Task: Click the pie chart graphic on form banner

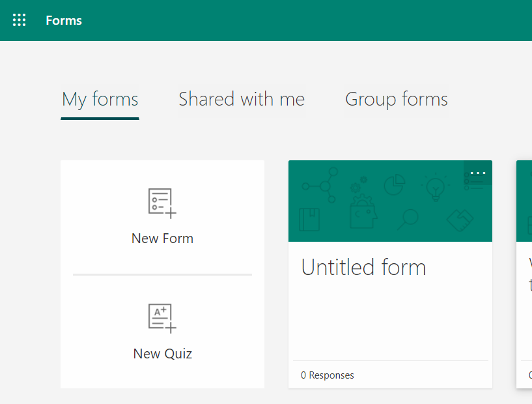Action: (x=393, y=184)
